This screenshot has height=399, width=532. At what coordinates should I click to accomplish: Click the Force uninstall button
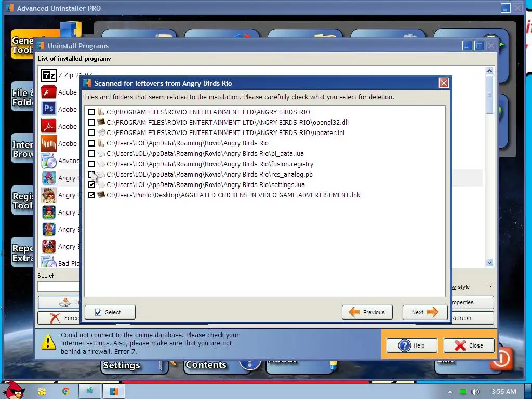(59, 318)
